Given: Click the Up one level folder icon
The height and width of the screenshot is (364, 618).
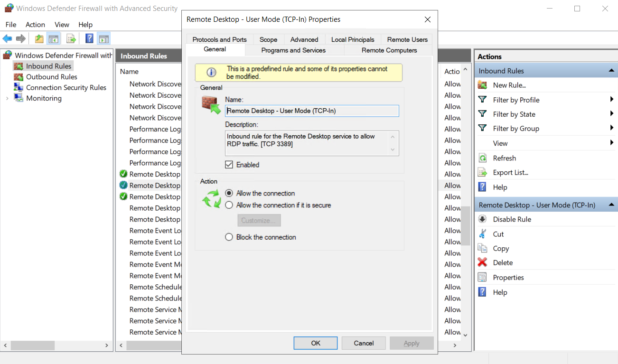Looking at the screenshot, I should coord(39,39).
